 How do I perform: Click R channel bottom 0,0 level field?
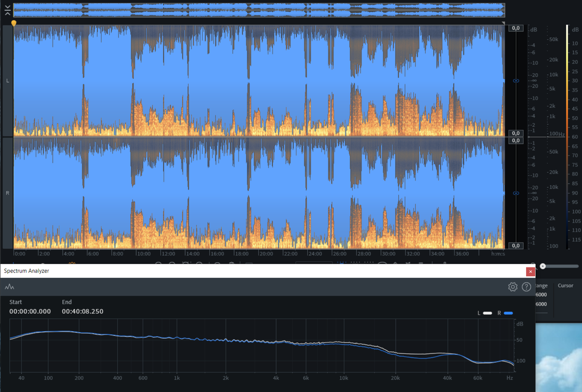point(515,245)
